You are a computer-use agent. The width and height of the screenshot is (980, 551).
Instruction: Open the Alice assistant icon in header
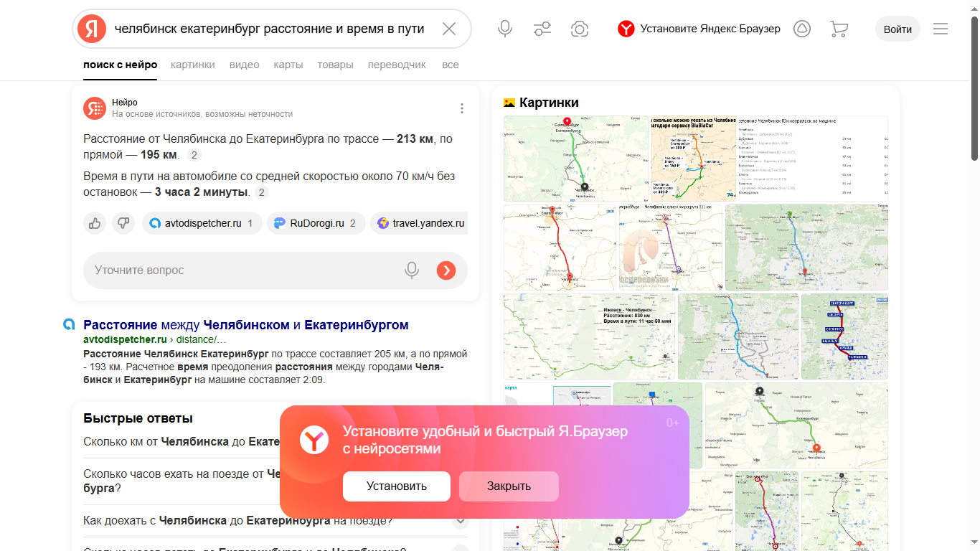tap(801, 29)
